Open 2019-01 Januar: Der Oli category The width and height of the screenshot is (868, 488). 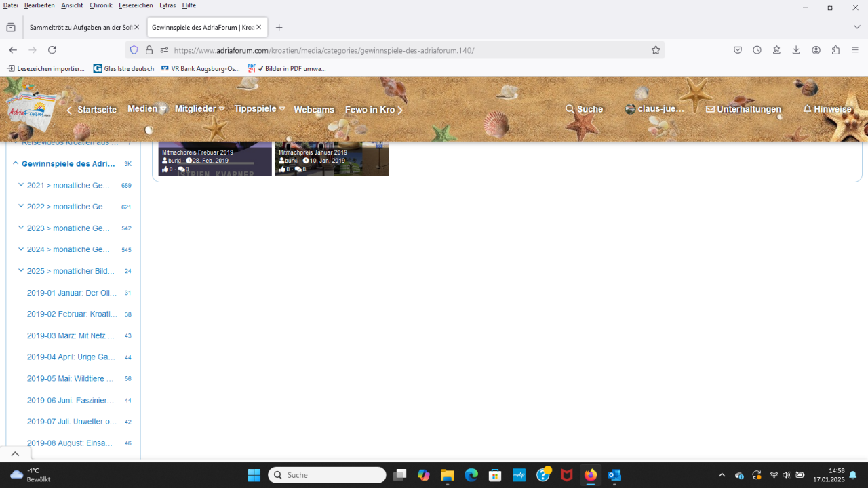[x=72, y=293]
